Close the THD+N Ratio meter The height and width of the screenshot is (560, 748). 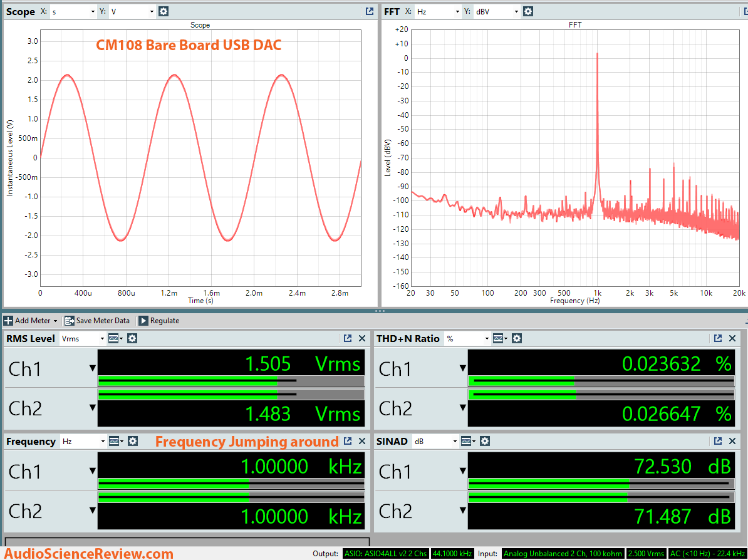pos(732,338)
